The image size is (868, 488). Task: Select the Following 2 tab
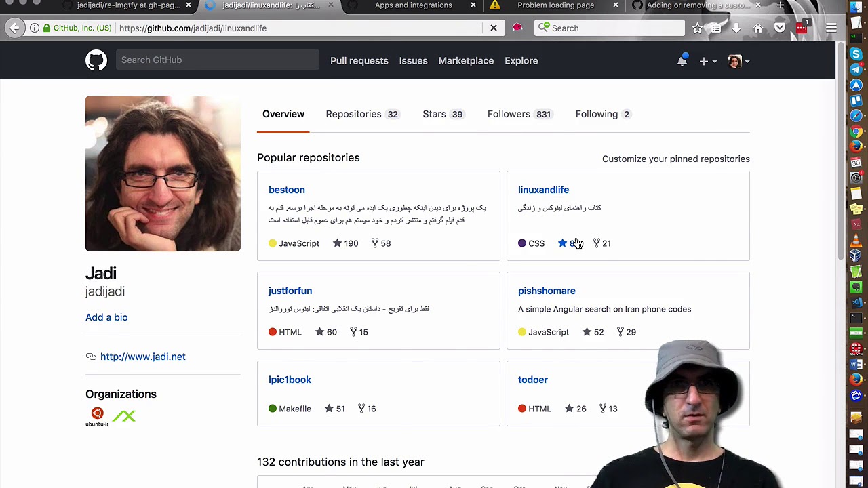[x=604, y=114]
